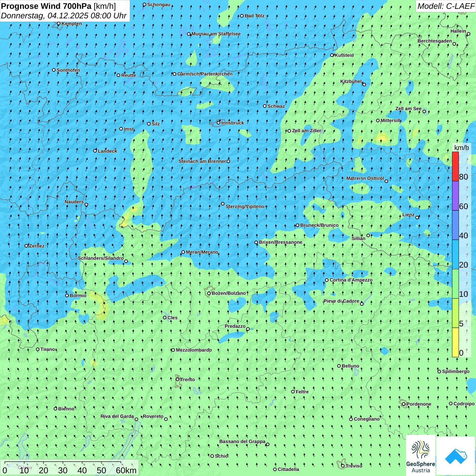Click the 'Sterzing/Vipiteno' label
The image size is (476, 476).
coord(245,206)
